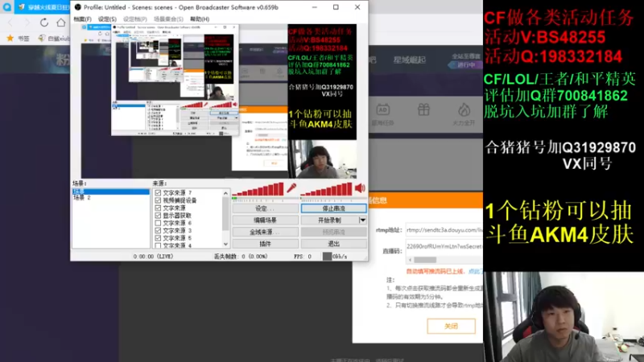Go to browser home page icon
This screenshot has height=362, width=644.
coord(61,23)
